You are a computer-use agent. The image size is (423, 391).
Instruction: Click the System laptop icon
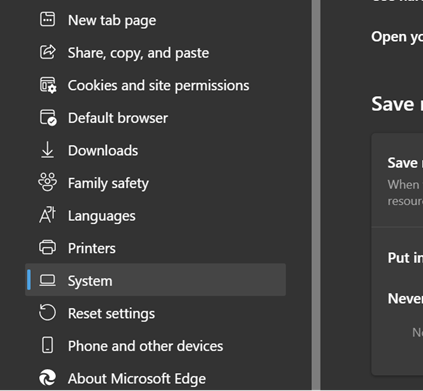point(47,280)
